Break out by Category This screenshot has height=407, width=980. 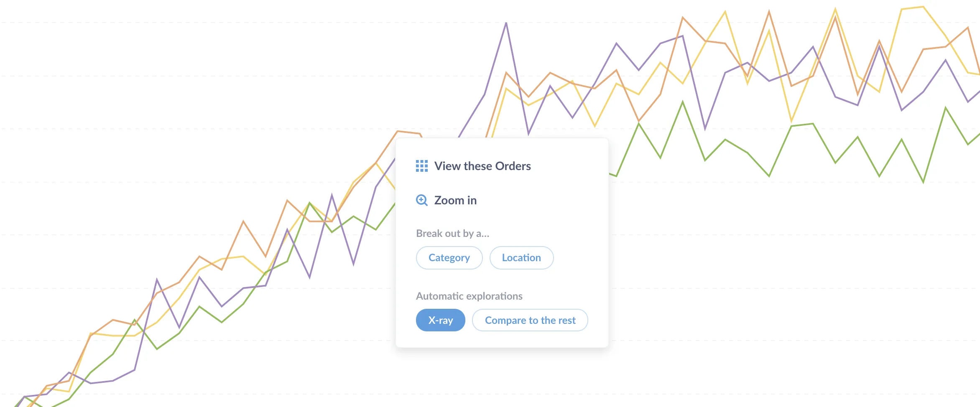(449, 258)
